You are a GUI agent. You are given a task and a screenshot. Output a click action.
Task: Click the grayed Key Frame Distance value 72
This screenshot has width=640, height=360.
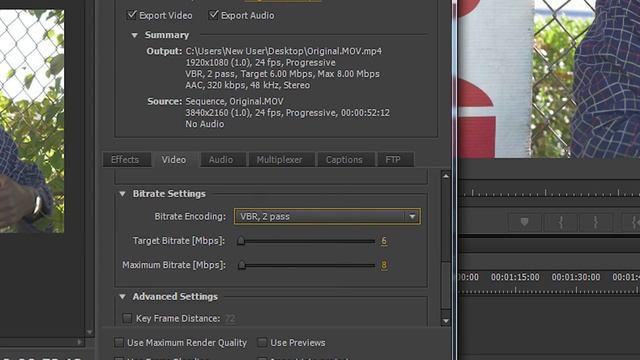tap(230, 318)
